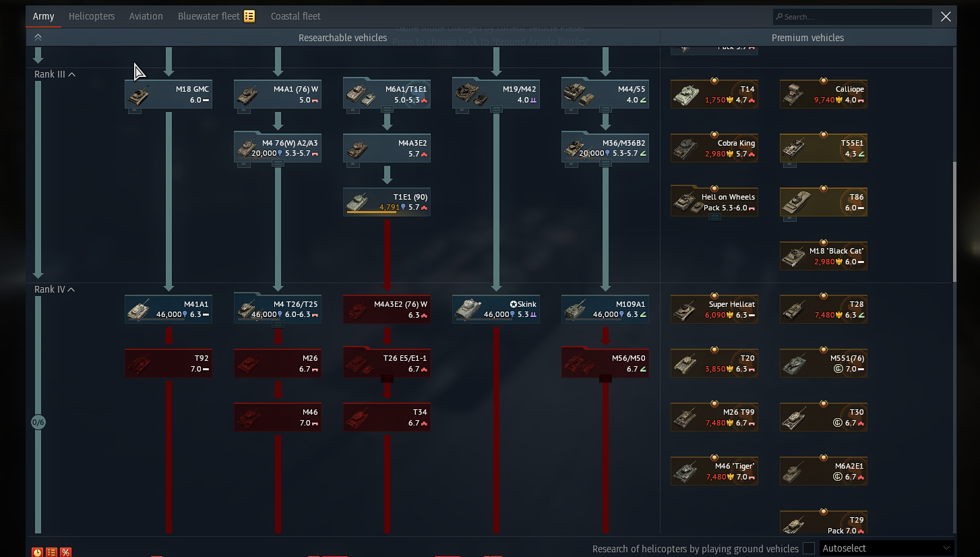Close the research tree window
Screen dimensions: 980x557
[946, 17]
